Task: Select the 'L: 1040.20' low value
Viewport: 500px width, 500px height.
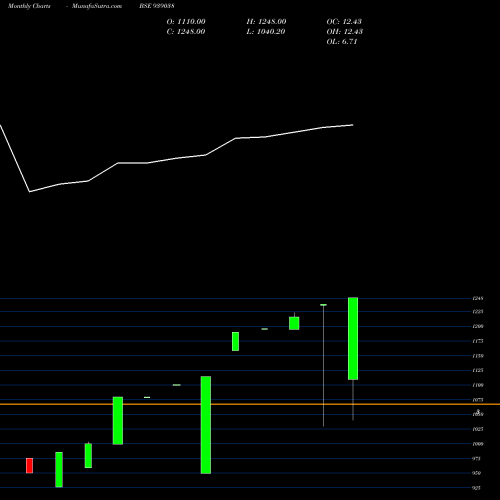Action: [x=266, y=31]
